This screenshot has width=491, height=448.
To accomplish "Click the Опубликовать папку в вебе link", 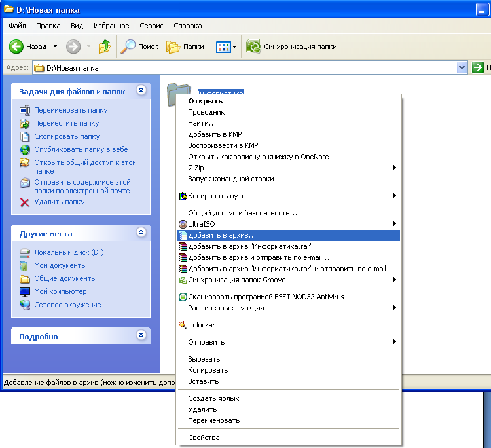I will (81, 150).
